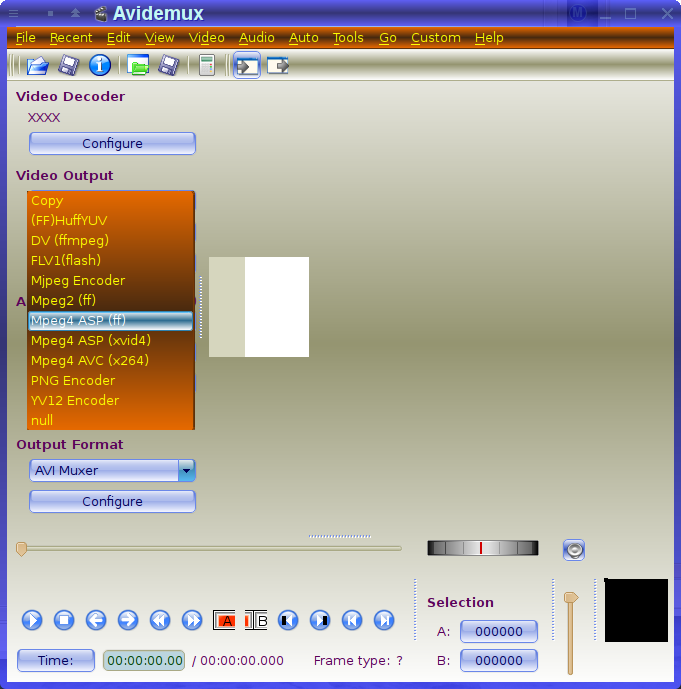Seek to previous black frame

(288, 620)
